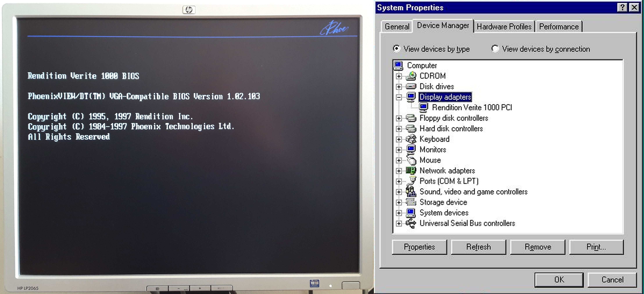Select View devices by type radio
The image size is (644, 294).
point(396,49)
